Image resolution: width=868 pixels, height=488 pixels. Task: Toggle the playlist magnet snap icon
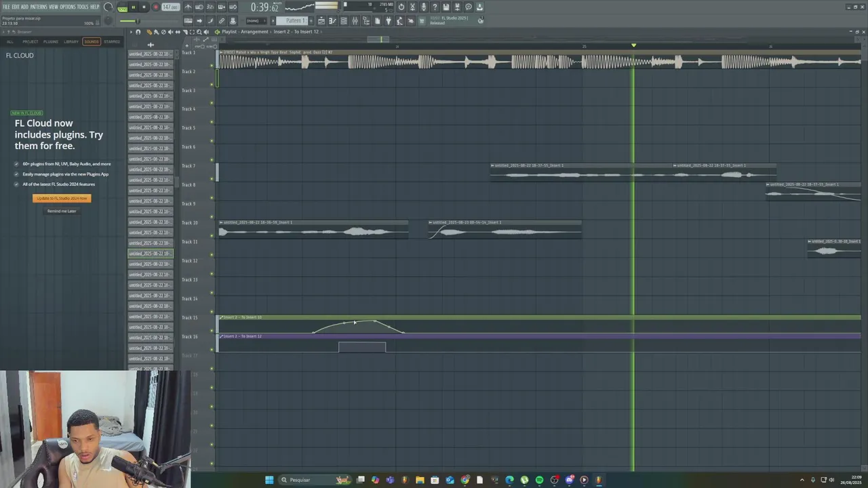point(138,32)
